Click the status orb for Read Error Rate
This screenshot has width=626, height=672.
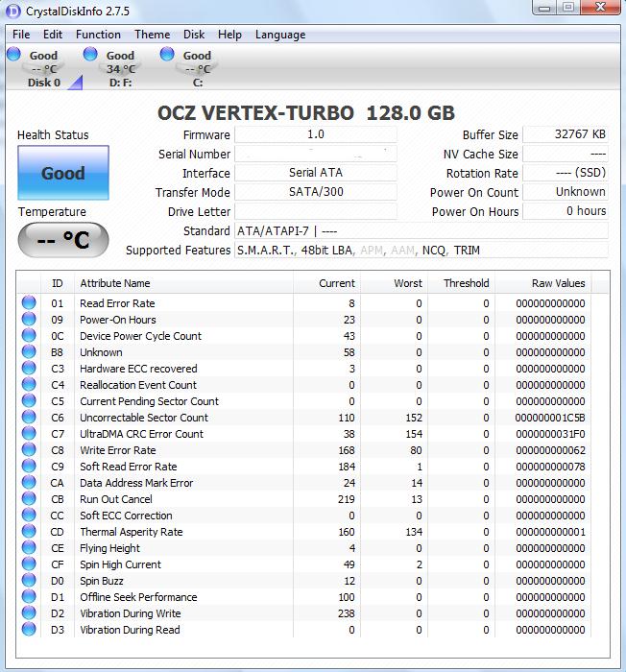click(29, 302)
